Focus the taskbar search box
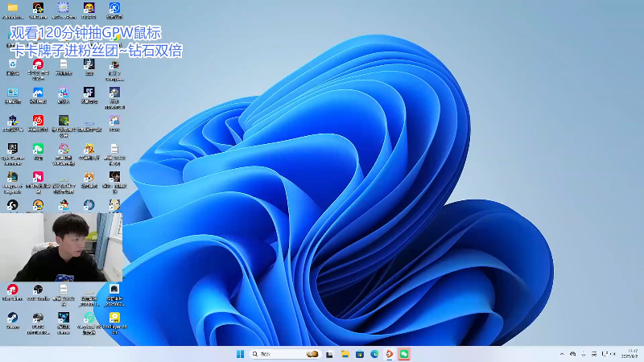This screenshot has width=644, height=362. (x=285, y=354)
